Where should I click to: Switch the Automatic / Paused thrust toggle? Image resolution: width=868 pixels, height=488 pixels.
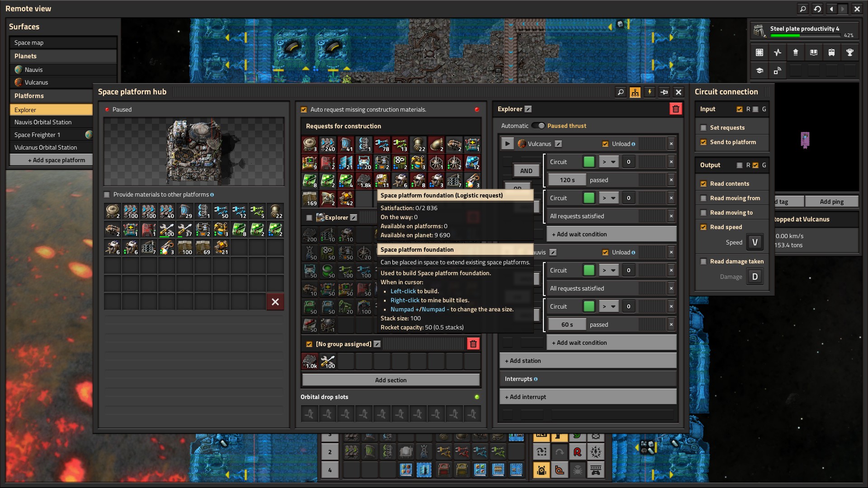tap(538, 126)
